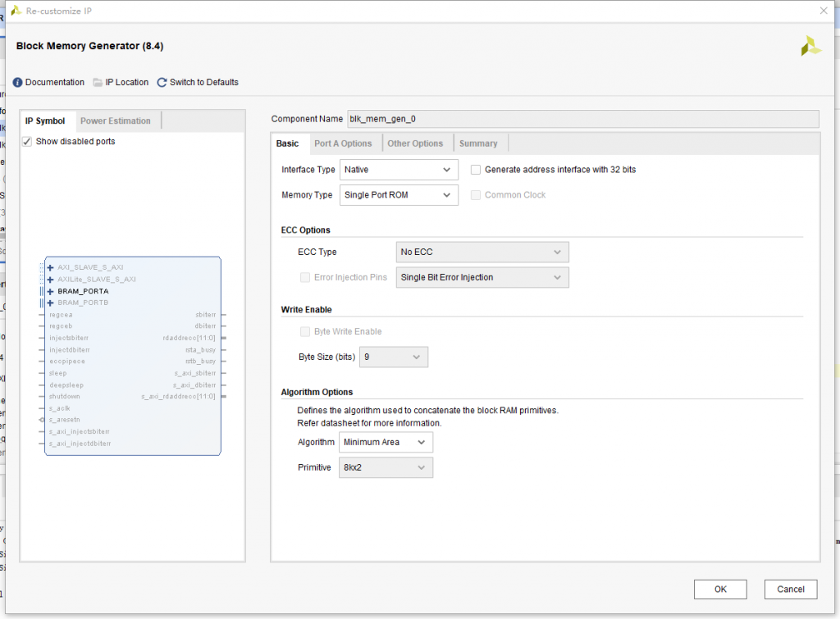Switch to the Port A Options tab
The image size is (840, 619).
343,143
